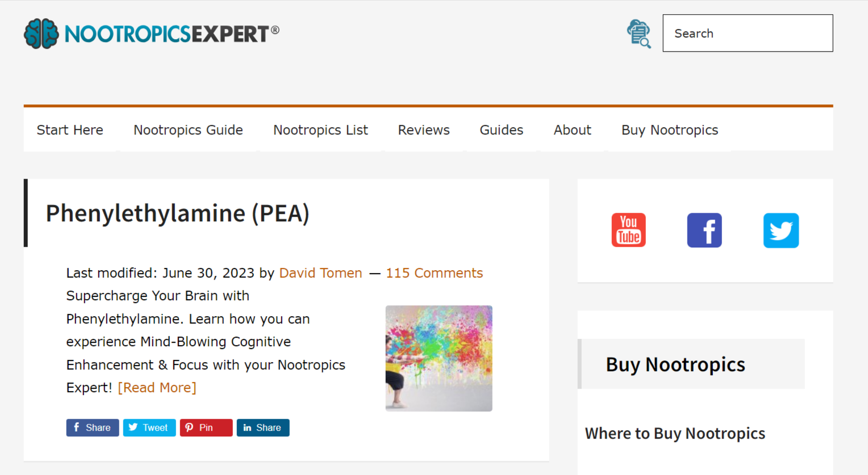
Task: Click the colorful paint splash thumbnail
Action: point(439,358)
